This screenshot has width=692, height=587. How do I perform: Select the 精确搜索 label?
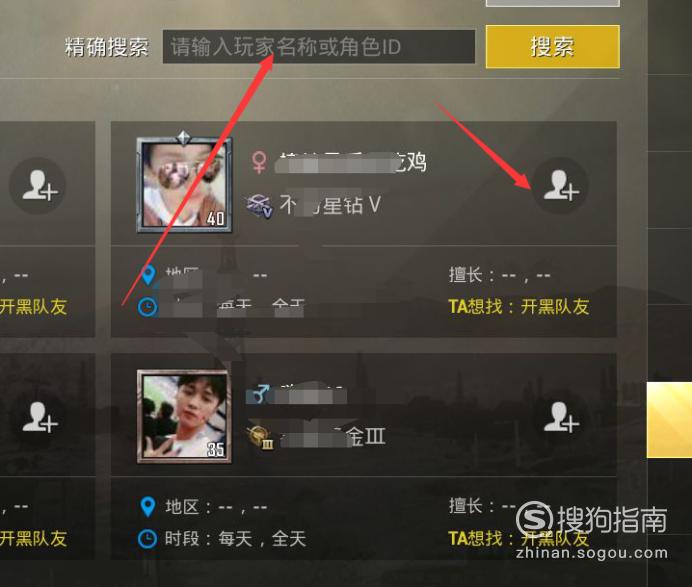point(106,47)
